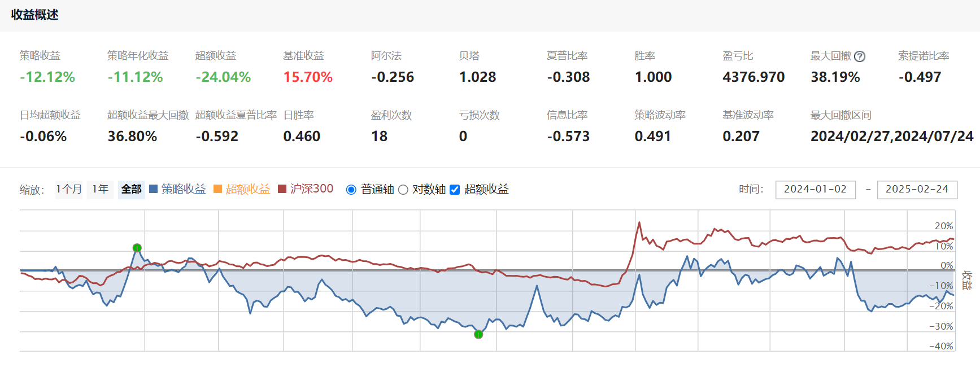Click the 基准收益 value 15.70%

coord(308,77)
